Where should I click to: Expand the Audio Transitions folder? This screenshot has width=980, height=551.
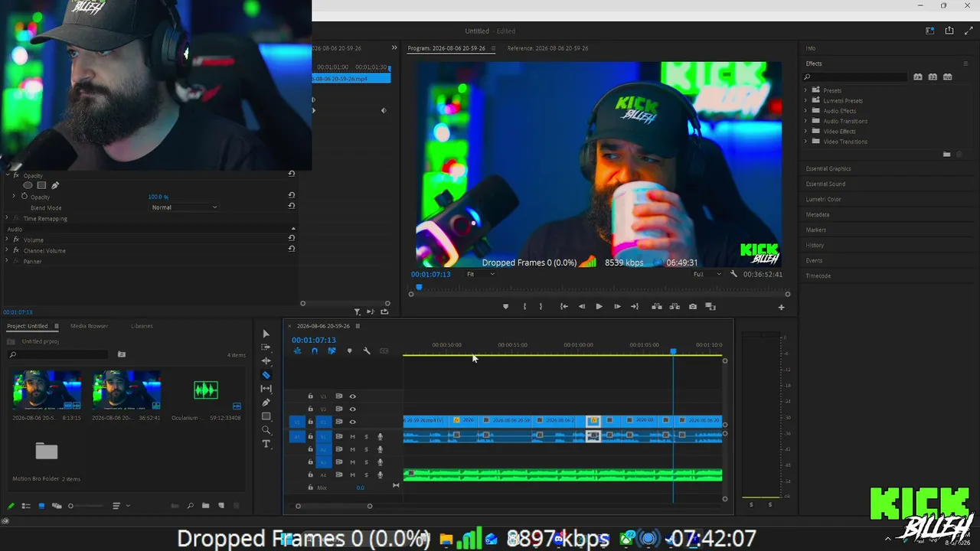coord(805,121)
